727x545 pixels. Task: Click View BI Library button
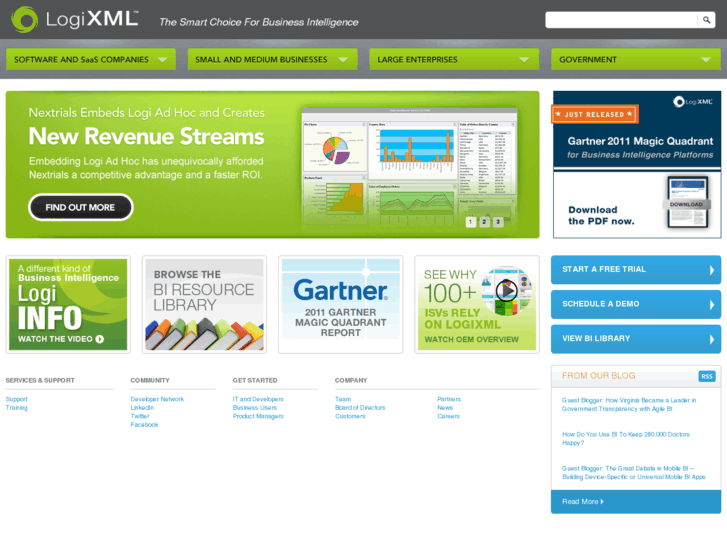tap(636, 339)
